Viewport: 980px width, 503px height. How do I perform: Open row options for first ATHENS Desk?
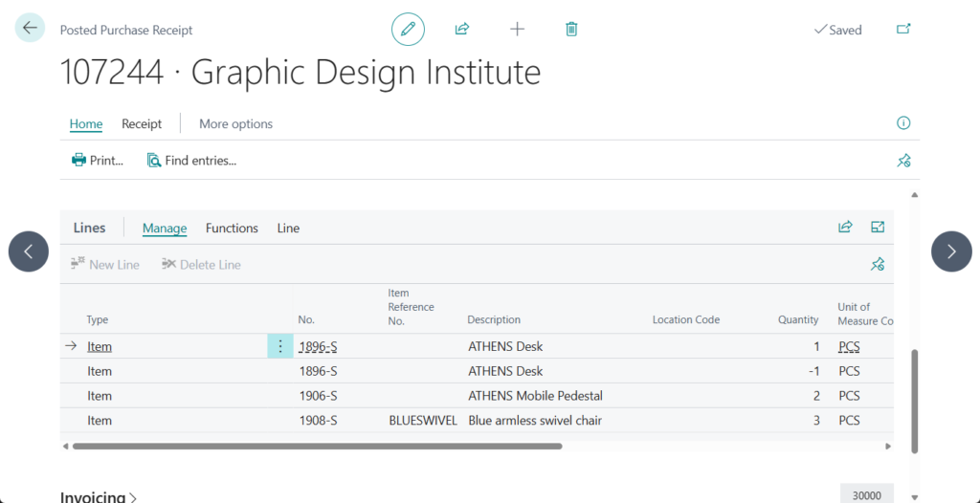click(279, 346)
